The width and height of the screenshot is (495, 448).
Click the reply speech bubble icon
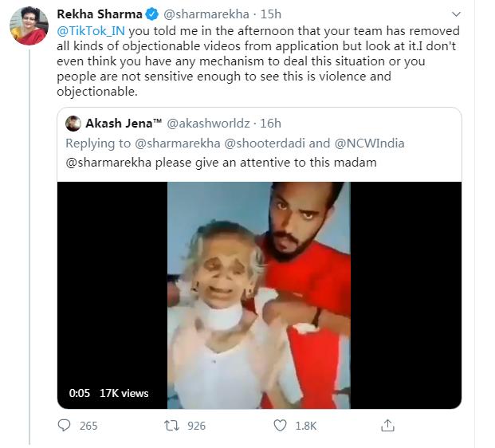pyautogui.click(x=65, y=425)
